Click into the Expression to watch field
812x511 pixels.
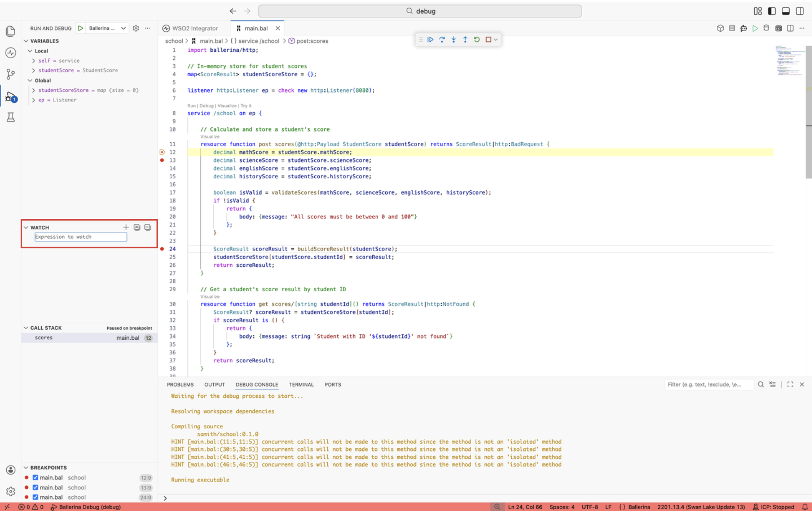[x=81, y=237]
